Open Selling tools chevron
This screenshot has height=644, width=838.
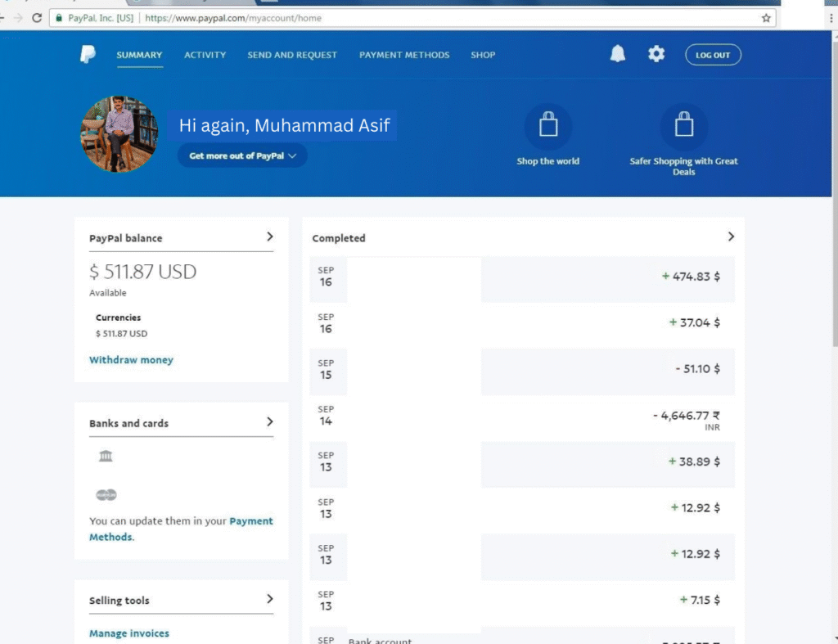pyautogui.click(x=270, y=599)
